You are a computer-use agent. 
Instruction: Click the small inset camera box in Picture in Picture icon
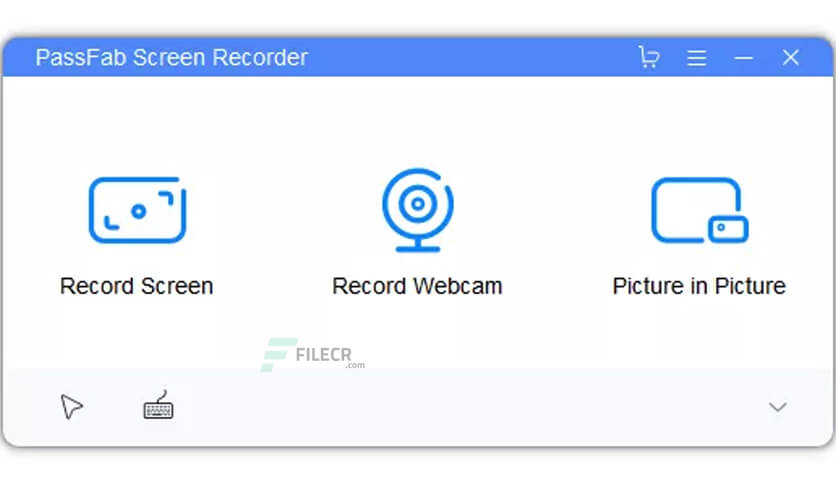[x=728, y=229]
